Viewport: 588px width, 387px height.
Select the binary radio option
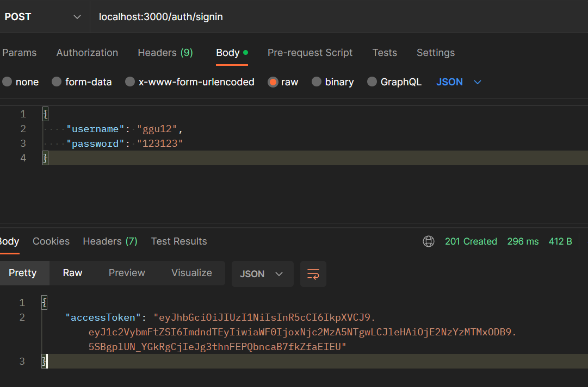point(317,82)
